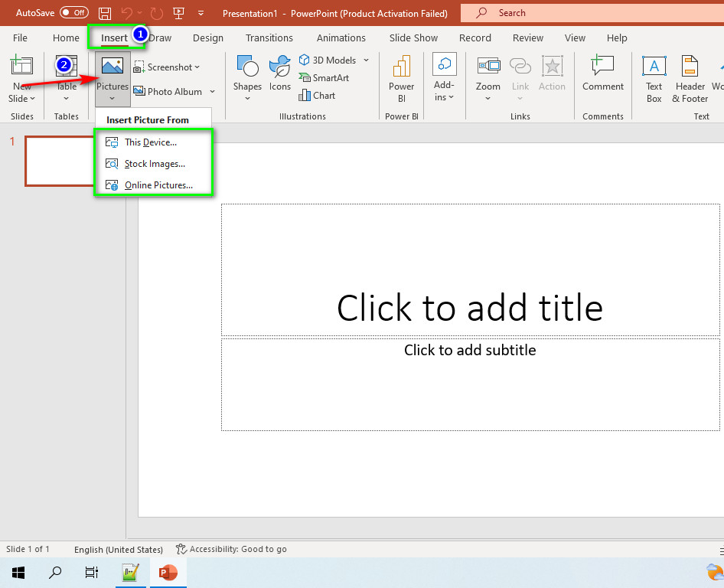The width and height of the screenshot is (724, 588).
Task: Click the taskbar search magnifier
Action: point(55,573)
